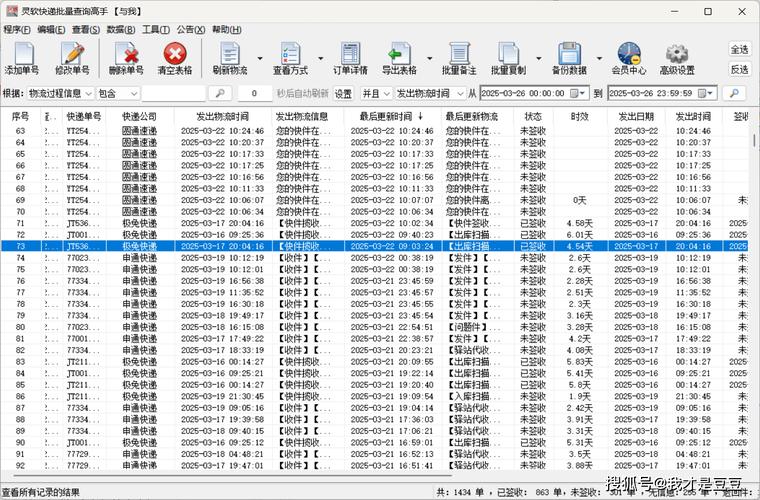Click the 反选 invert selection button
The height and width of the screenshot is (500, 760).
pyautogui.click(x=739, y=70)
